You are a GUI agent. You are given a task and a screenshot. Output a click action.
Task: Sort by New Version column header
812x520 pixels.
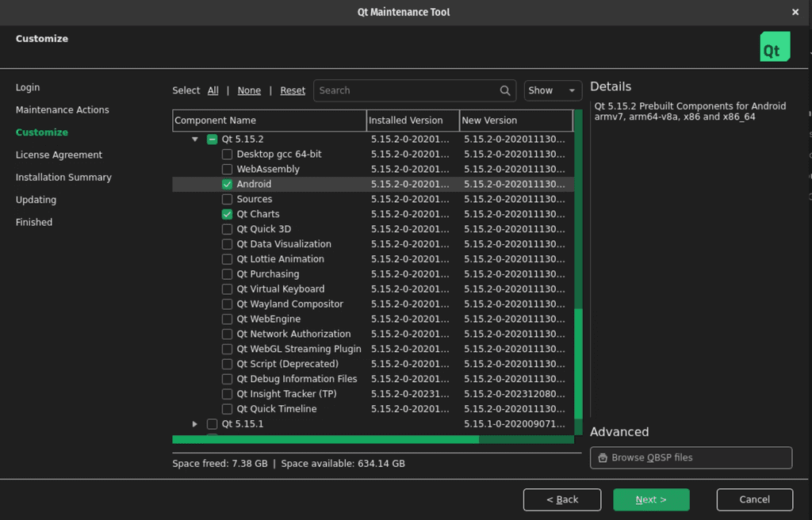[x=516, y=120]
